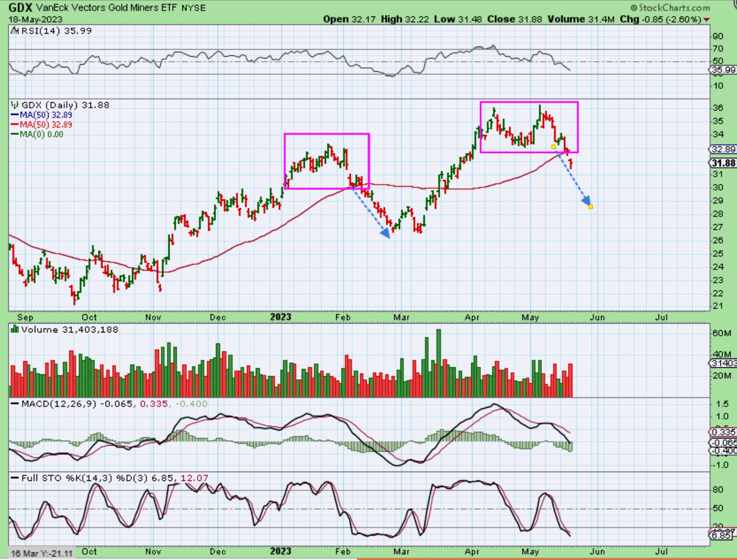
Task: Click the 20M label on the volume axis
Action: click(x=722, y=376)
